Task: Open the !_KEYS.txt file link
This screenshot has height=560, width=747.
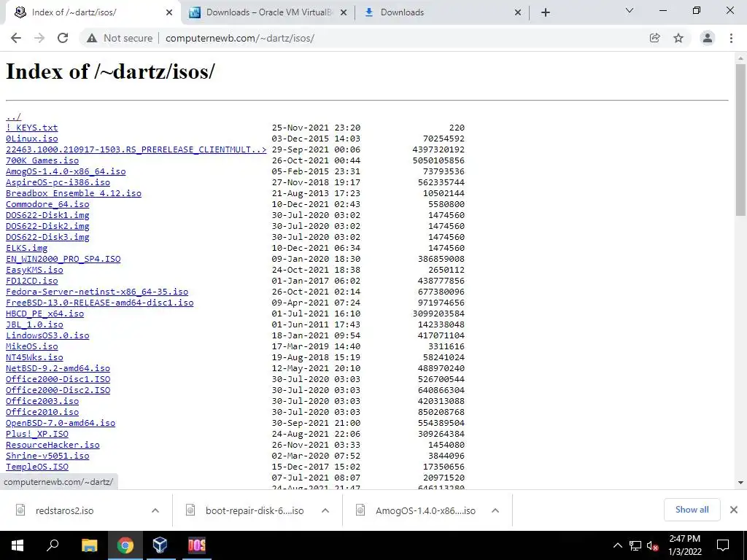Action: click(32, 128)
